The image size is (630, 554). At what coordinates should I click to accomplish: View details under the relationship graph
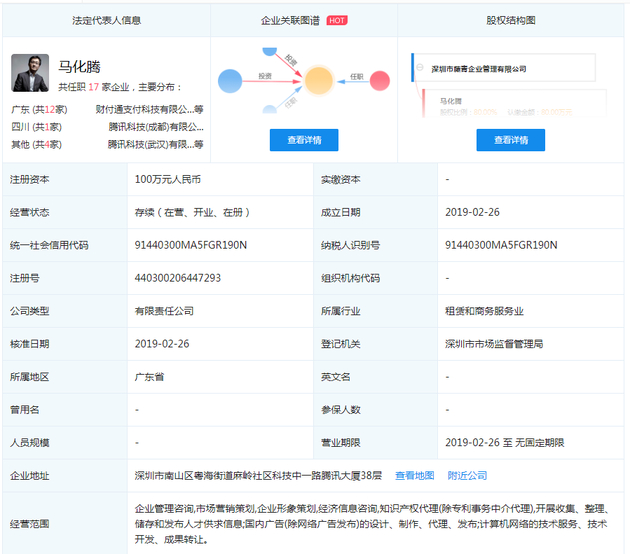pos(304,140)
